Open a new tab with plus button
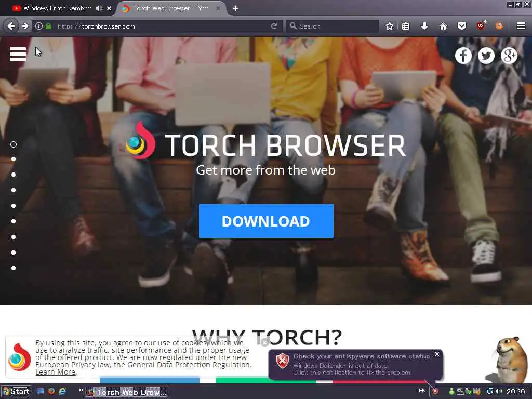The image size is (532, 399). click(x=235, y=8)
